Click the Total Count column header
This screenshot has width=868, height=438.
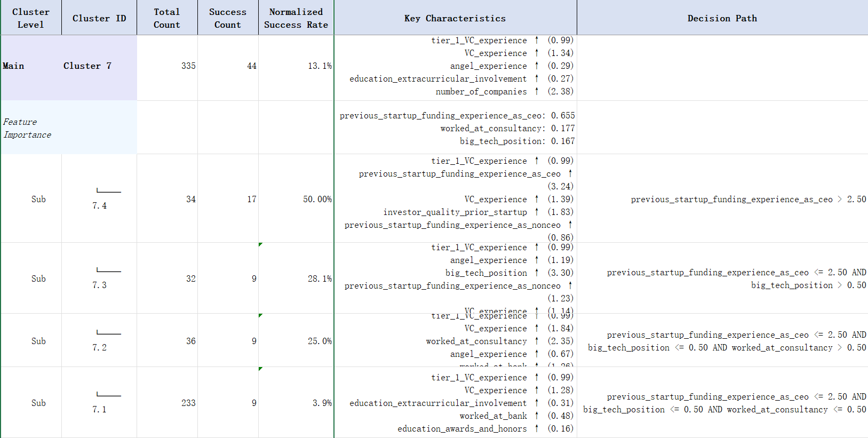tap(167, 18)
